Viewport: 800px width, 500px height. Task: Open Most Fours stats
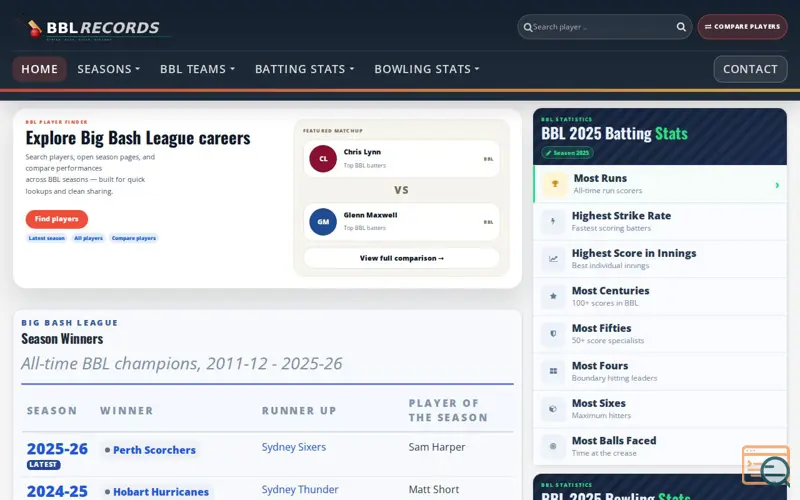tap(660, 371)
